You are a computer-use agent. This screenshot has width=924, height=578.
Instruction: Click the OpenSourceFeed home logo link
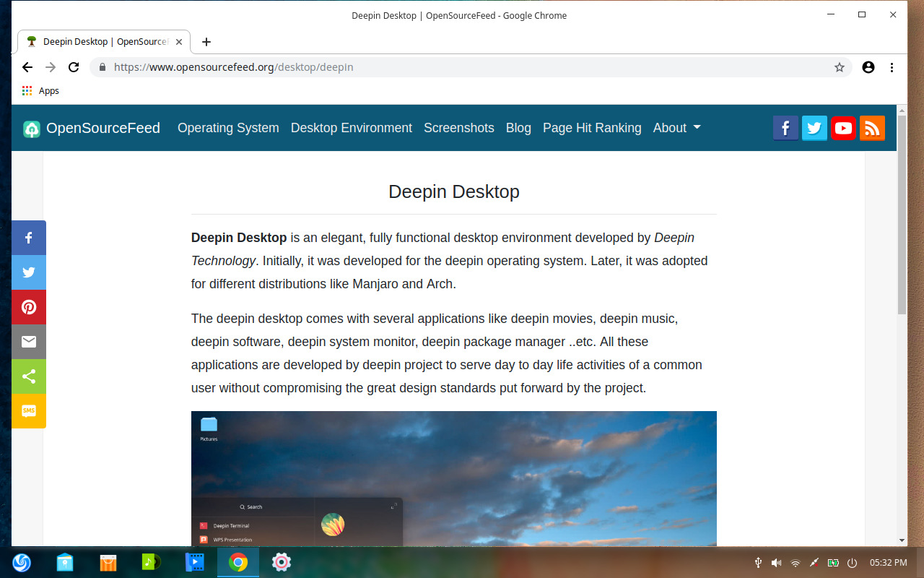point(92,129)
